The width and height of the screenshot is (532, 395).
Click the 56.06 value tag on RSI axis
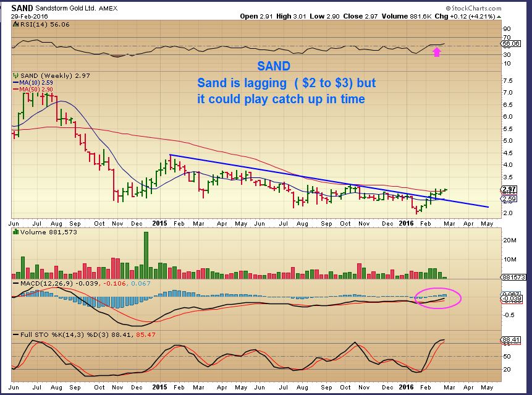point(511,43)
